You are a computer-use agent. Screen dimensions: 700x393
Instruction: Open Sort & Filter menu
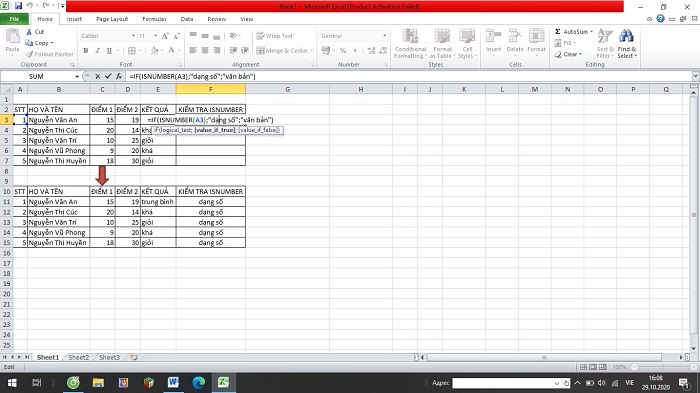tap(605, 43)
